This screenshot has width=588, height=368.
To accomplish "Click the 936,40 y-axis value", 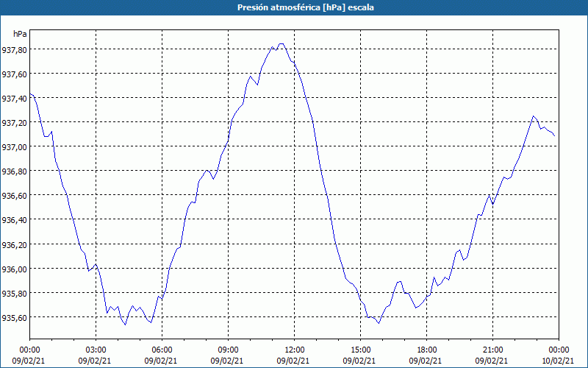I will click(x=14, y=220).
